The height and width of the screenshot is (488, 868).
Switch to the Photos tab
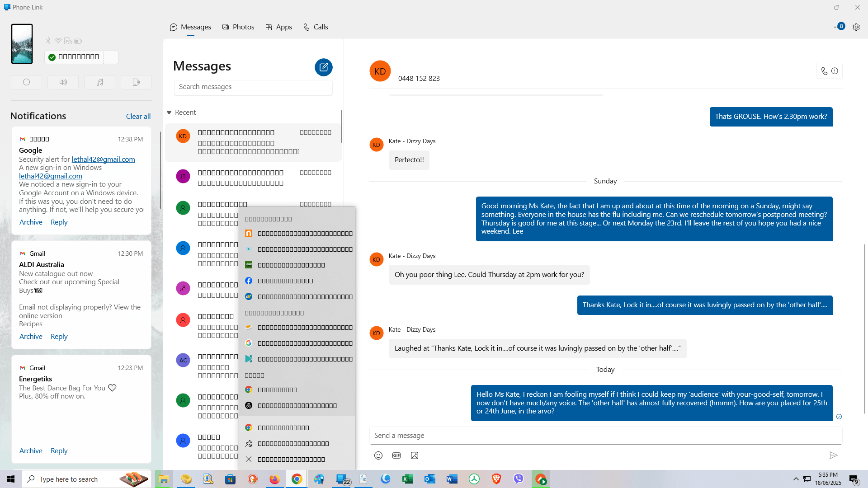pyautogui.click(x=238, y=27)
